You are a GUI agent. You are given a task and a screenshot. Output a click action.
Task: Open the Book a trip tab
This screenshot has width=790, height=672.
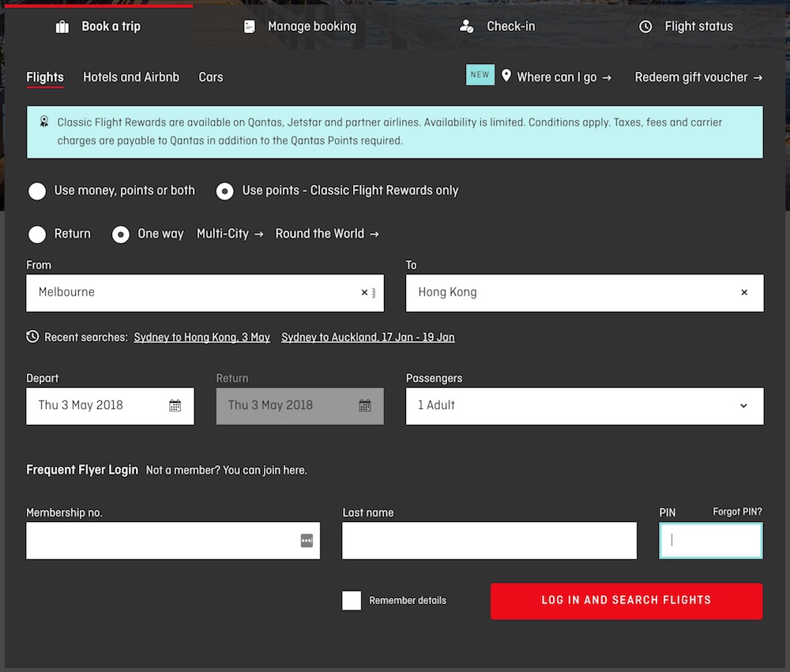(98, 27)
